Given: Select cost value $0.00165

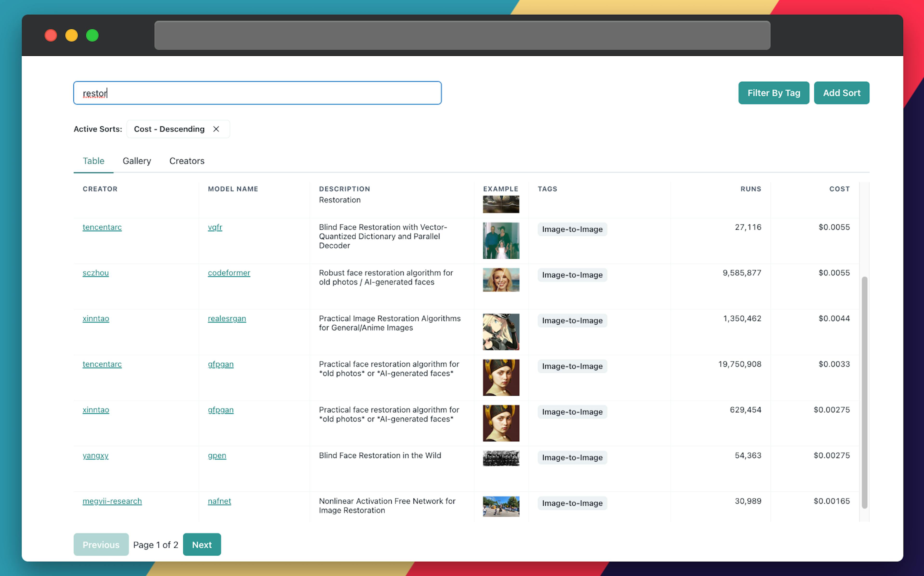Looking at the screenshot, I should point(832,501).
